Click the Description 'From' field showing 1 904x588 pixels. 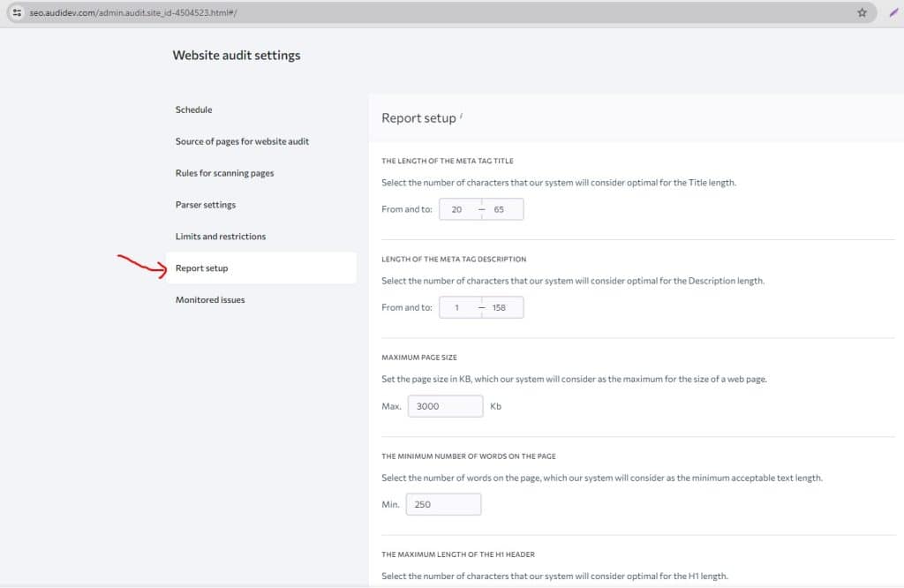click(x=457, y=307)
